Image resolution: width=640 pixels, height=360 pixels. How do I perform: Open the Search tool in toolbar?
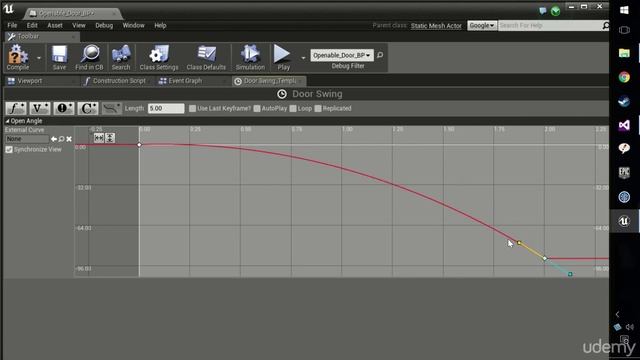click(121, 58)
